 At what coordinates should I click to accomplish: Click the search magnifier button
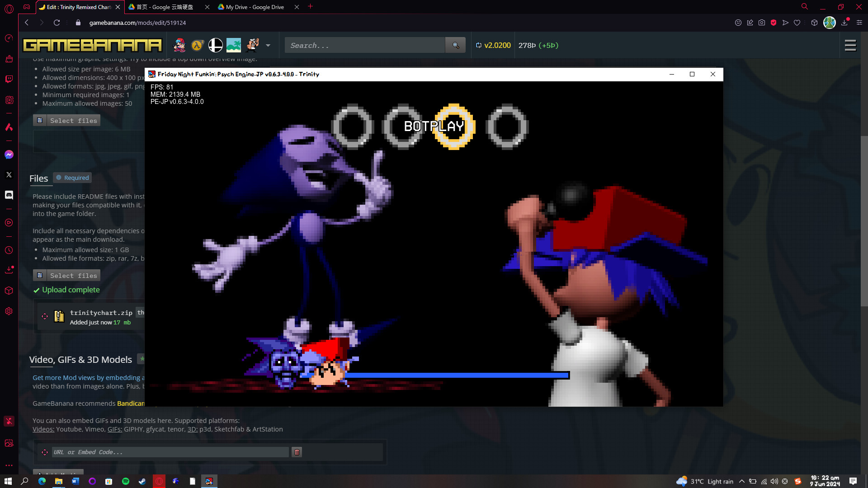(x=455, y=45)
